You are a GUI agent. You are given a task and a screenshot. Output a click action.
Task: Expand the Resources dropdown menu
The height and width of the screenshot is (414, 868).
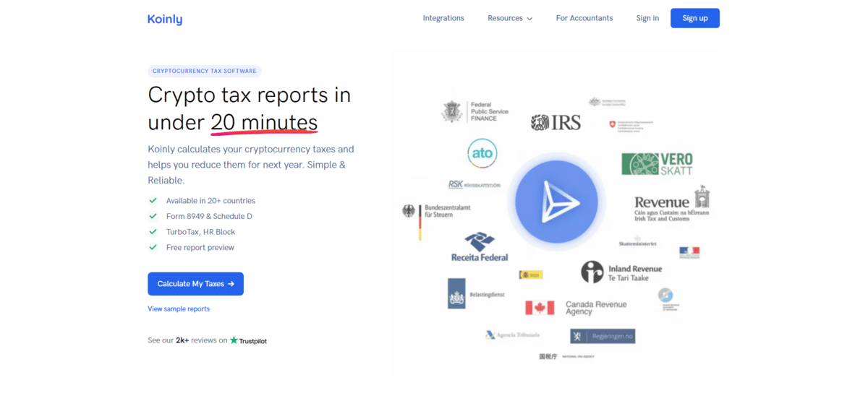[x=510, y=18]
